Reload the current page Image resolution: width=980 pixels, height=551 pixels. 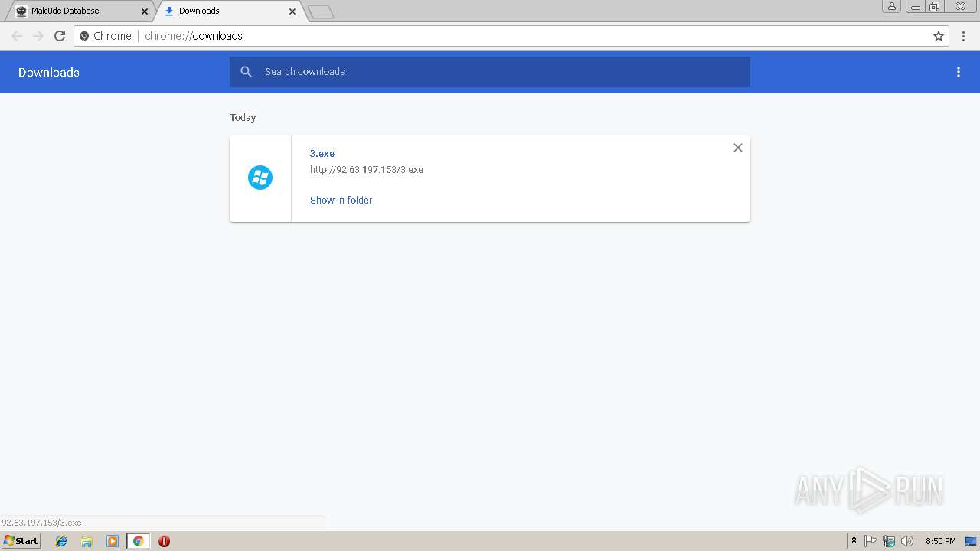point(60,36)
